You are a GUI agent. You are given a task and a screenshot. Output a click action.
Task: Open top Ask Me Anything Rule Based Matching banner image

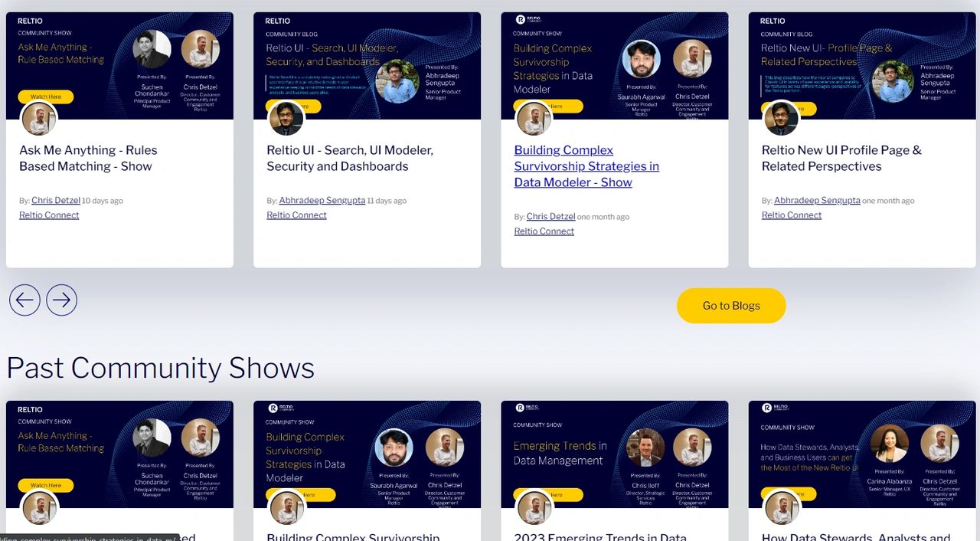(x=119, y=65)
